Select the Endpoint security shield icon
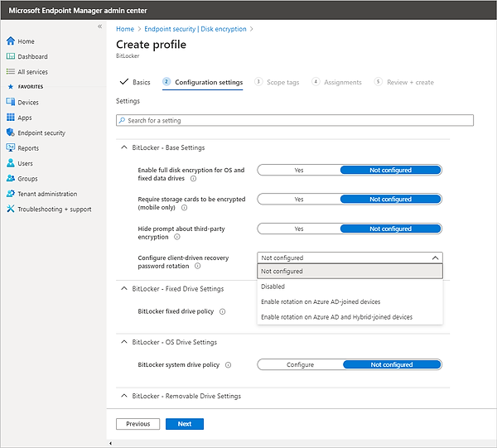497x448 pixels. tap(11, 132)
